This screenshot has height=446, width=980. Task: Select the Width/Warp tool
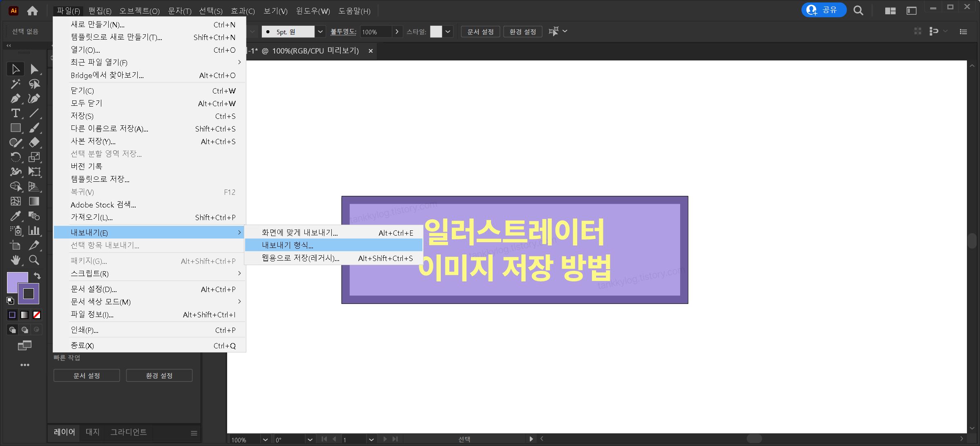pos(16,172)
